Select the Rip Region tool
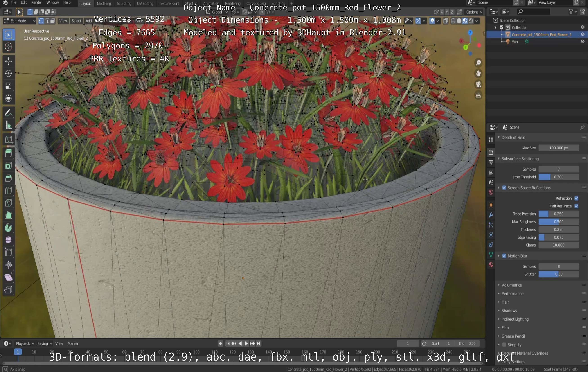The height and width of the screenshot is (372, 588). click(9, 290)
